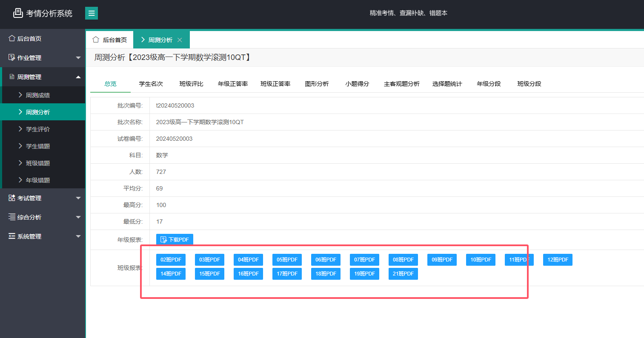644x338 pixels.
Task: Download the 10班PDF report
Action: coord(481,259)
